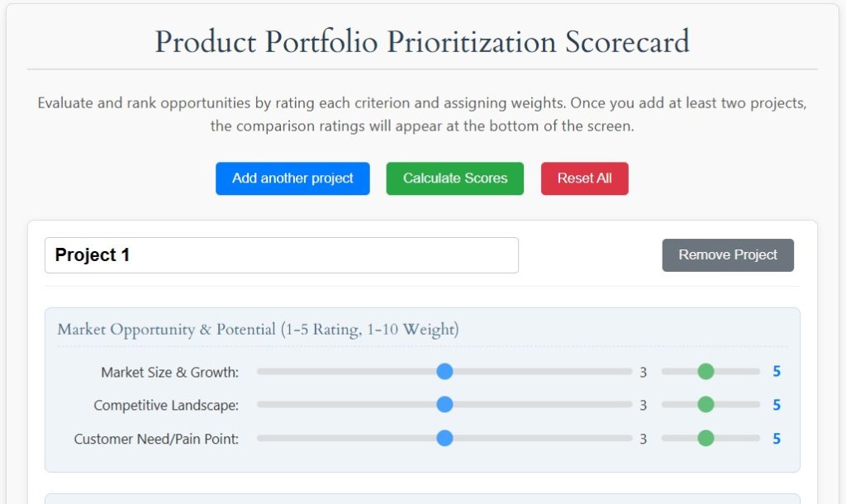Hit the red Reset All button
This screenshot has height=504, width=846.
coord(584,178)
